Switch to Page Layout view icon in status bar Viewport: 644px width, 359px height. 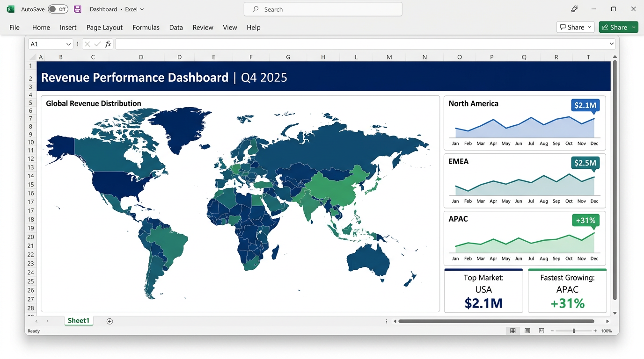527,331
